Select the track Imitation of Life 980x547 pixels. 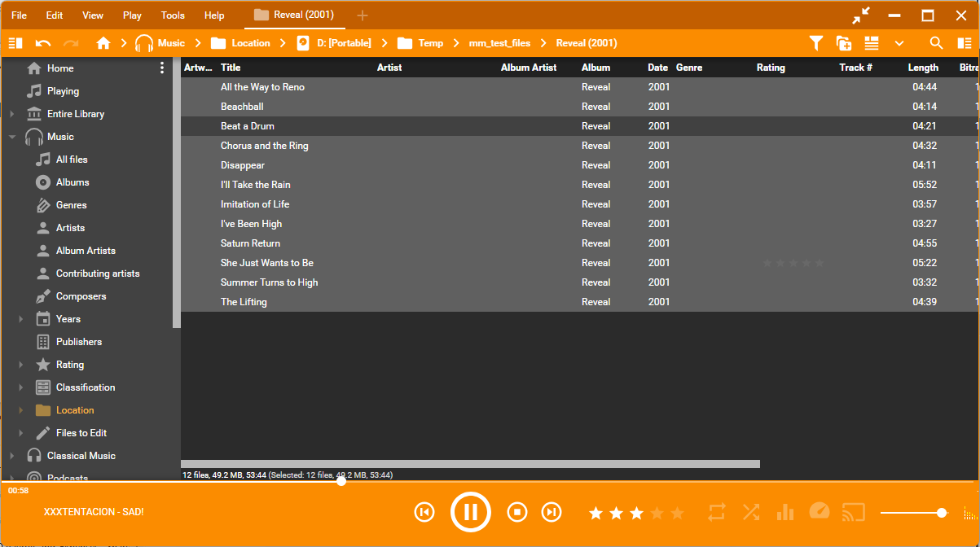[255, 204]
